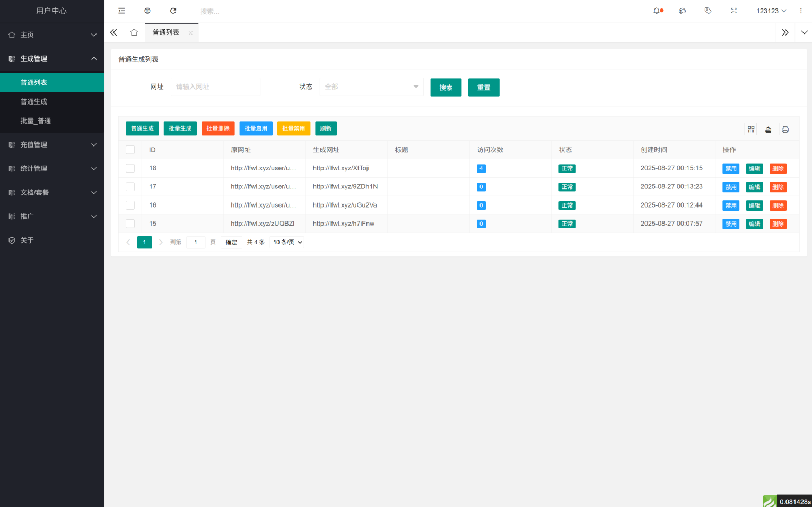Open the 状态 status dropdown
Image resolution: width=812 pixels, height=507 pixels.
click(371, 87)
